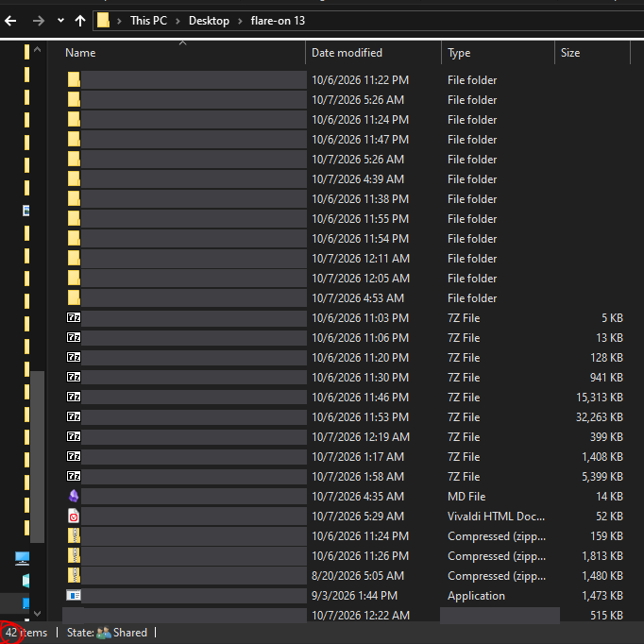
Task: Click the '515 KB' size cell
Action: pyautogui.click(x=606, y=616)
